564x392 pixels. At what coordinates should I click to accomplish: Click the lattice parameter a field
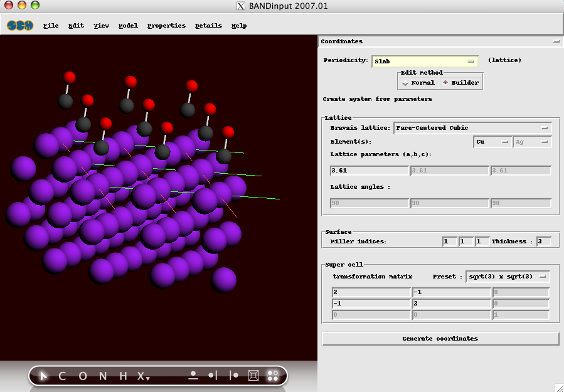pyautogui.click(x=369, y=171)
